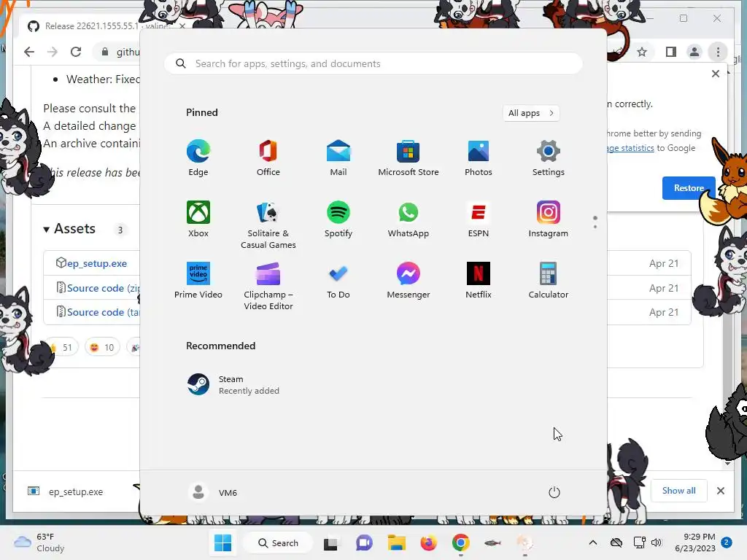This screenshot has width=747, height=560.
Task: Launch the Photos app
Action: [x=479, y=158]
